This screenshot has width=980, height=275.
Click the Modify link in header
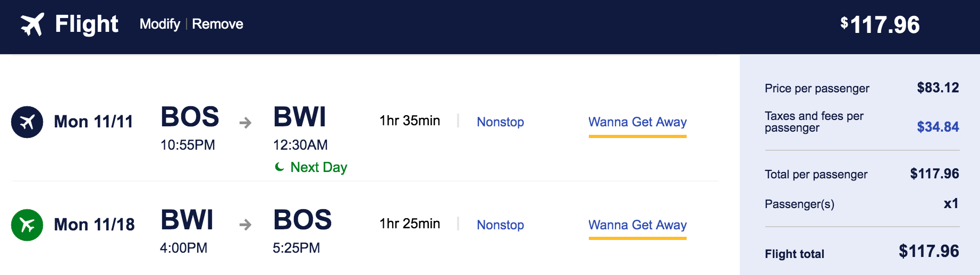(159, 24)
